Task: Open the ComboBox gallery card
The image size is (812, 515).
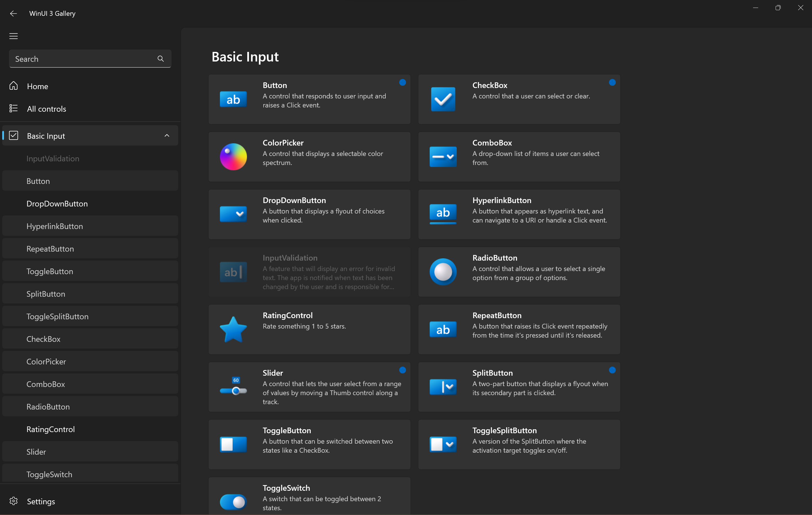Action: [x=519, y=157]
